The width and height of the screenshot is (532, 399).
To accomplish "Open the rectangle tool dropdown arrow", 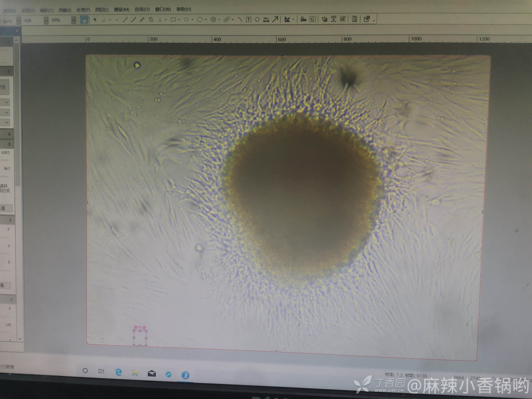I will pyautogui.click(x=179, y=20).
